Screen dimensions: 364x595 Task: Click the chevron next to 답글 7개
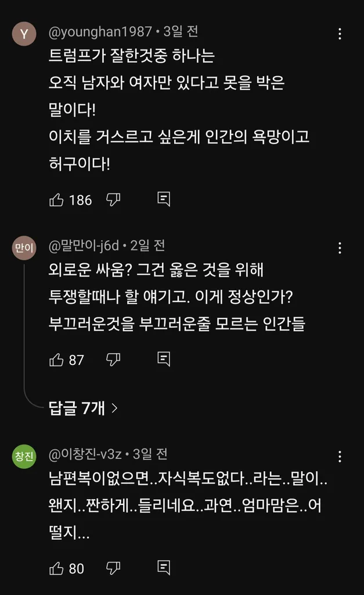coord(114,408)
